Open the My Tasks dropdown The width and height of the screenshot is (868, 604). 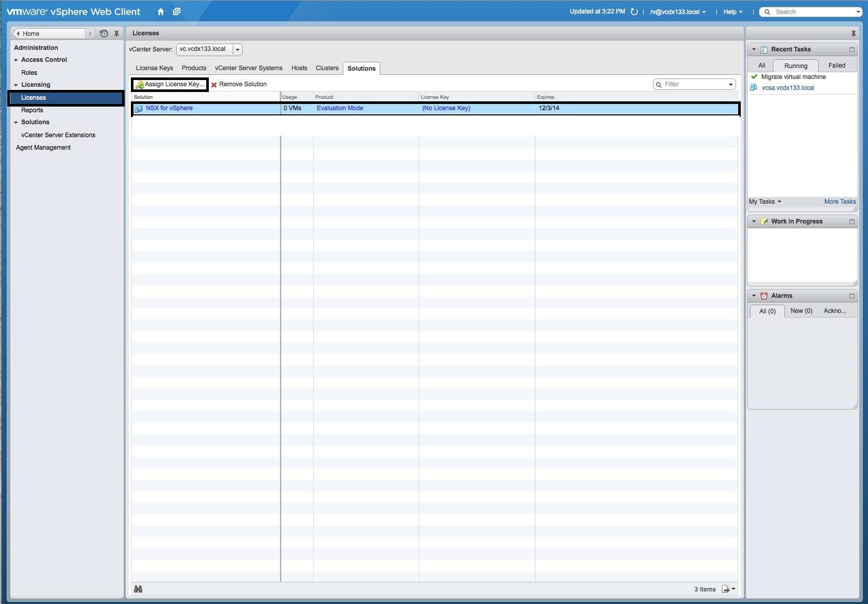click(765, 202)
